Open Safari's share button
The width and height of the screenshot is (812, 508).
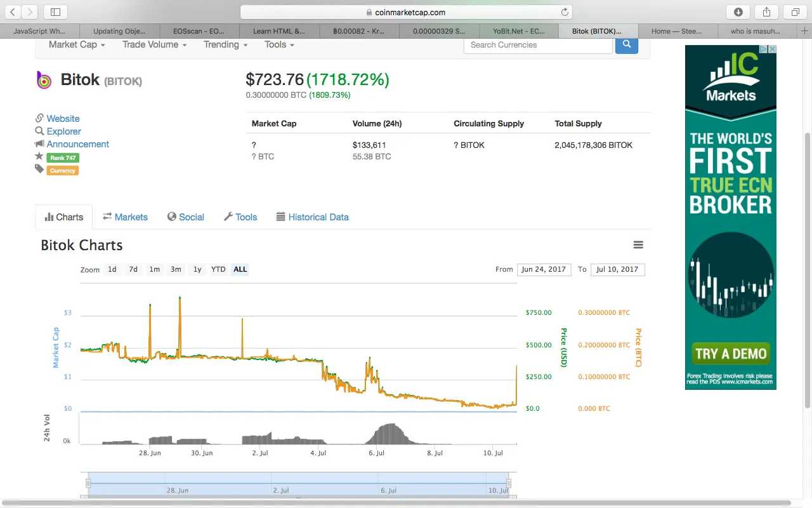pyautogui.click(x=767, y=12)
